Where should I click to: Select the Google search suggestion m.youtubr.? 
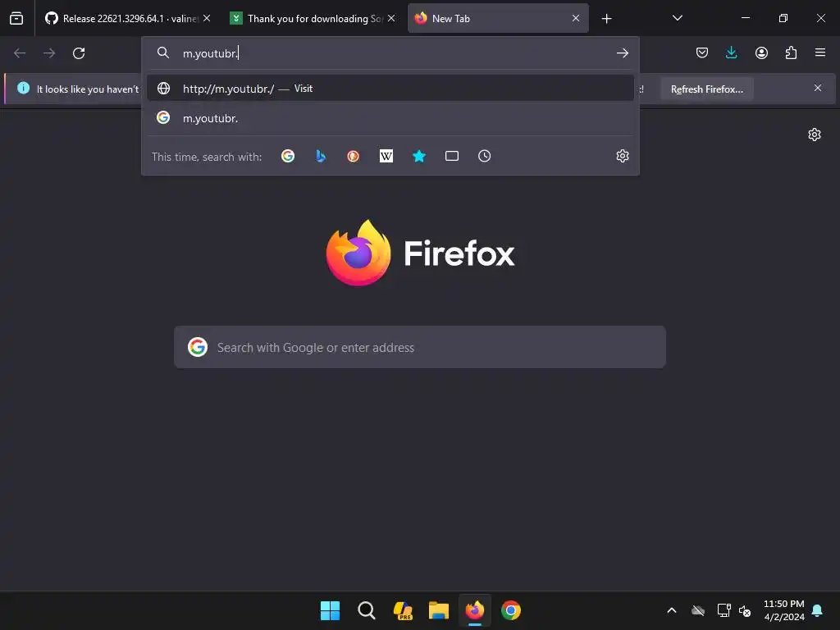coord(390,118)
